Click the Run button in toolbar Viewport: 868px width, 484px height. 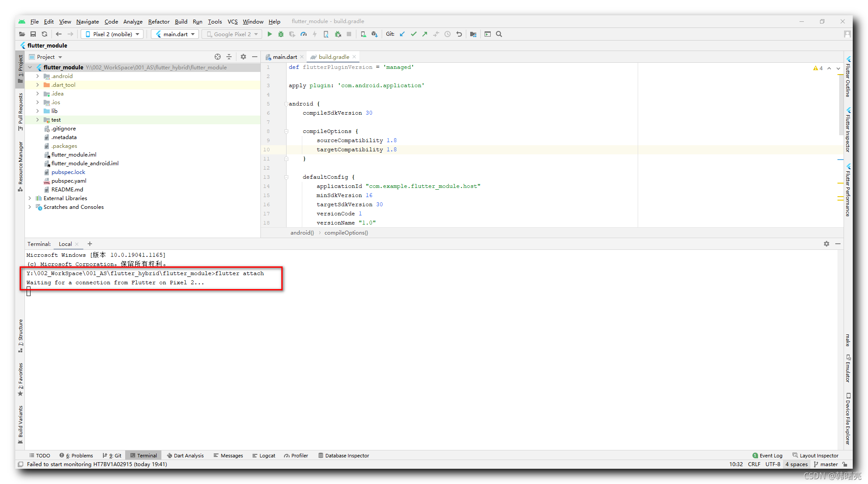tap(270, 34)
